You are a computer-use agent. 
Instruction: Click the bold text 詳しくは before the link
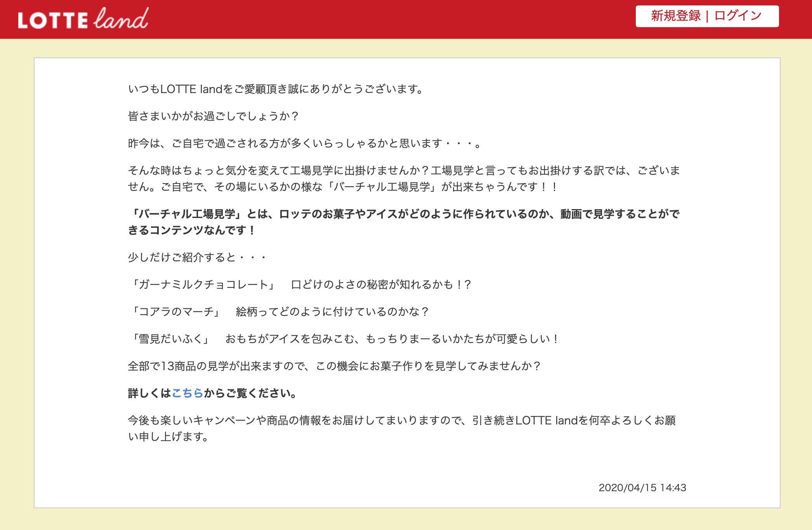(149, 393)
